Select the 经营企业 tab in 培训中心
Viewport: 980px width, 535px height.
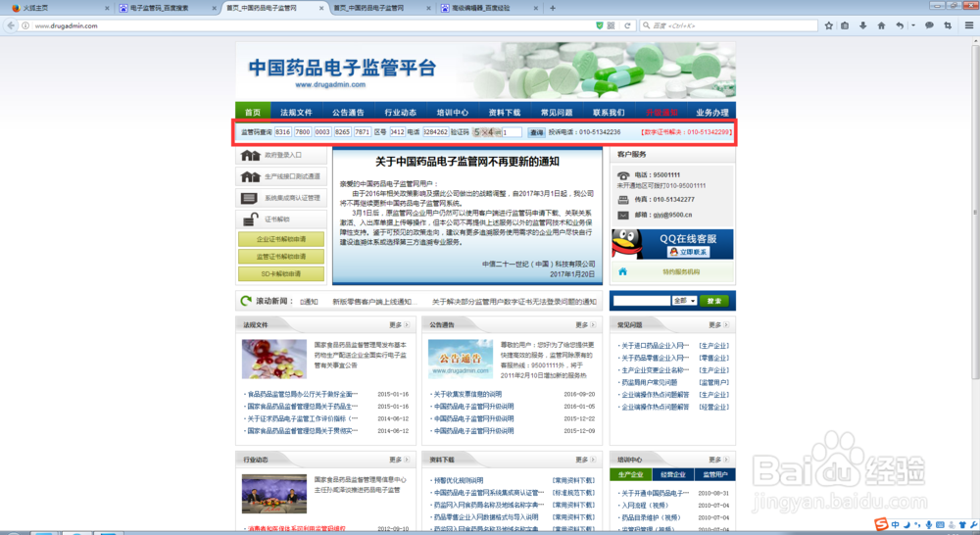click(672, 474)
